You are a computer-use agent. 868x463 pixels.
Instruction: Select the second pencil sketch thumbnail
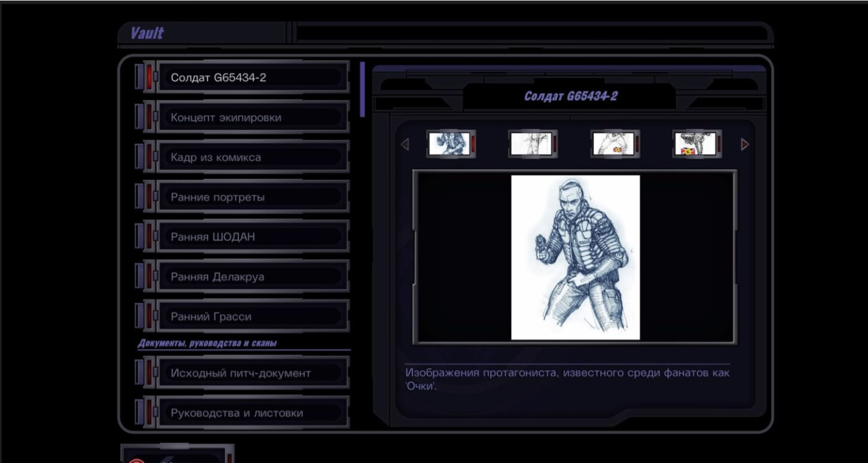532,144
